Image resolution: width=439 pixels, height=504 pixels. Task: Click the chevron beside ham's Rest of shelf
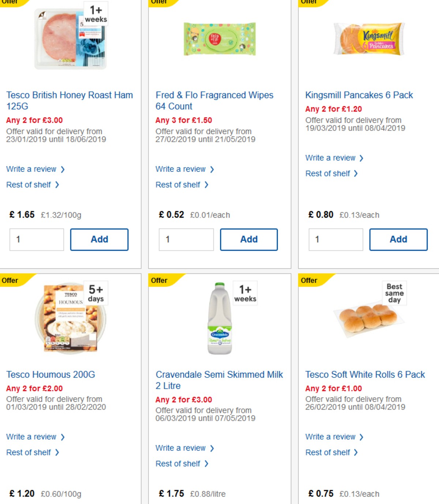57,185
